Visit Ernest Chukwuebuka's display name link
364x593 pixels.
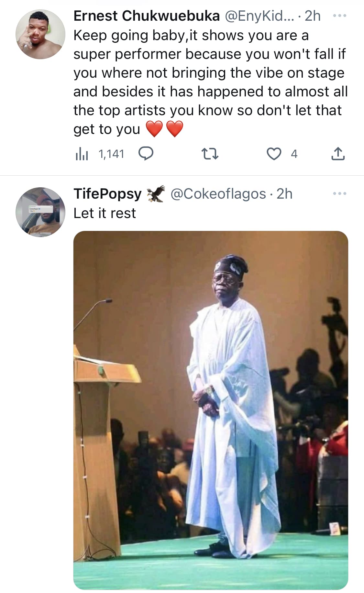(147, 16)
